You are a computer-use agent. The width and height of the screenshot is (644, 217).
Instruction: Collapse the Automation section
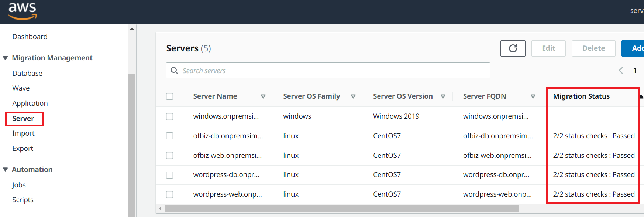click(x=6, y=170)
